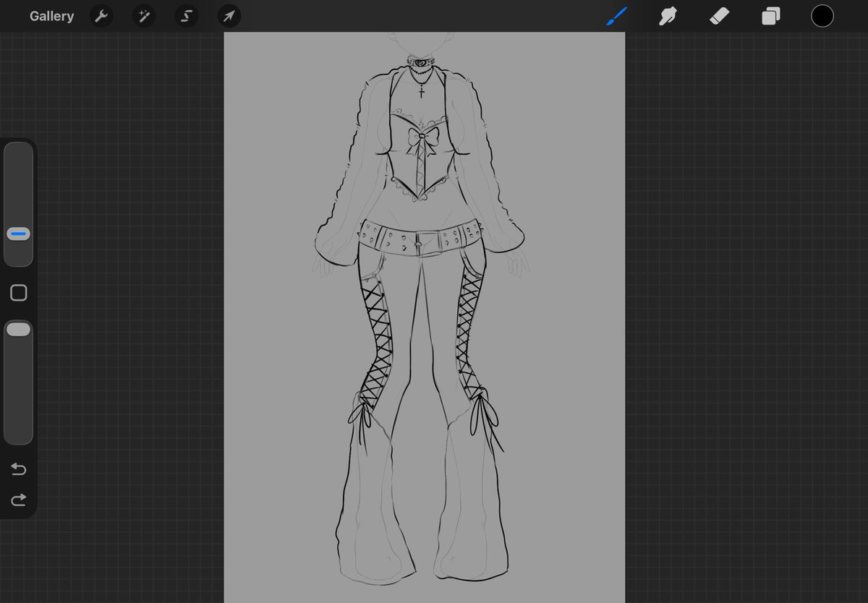Image resolution: width=868 pixels, height=603 pixels.
Task: Select the Brush tool
Action: (x=616, y=16)
